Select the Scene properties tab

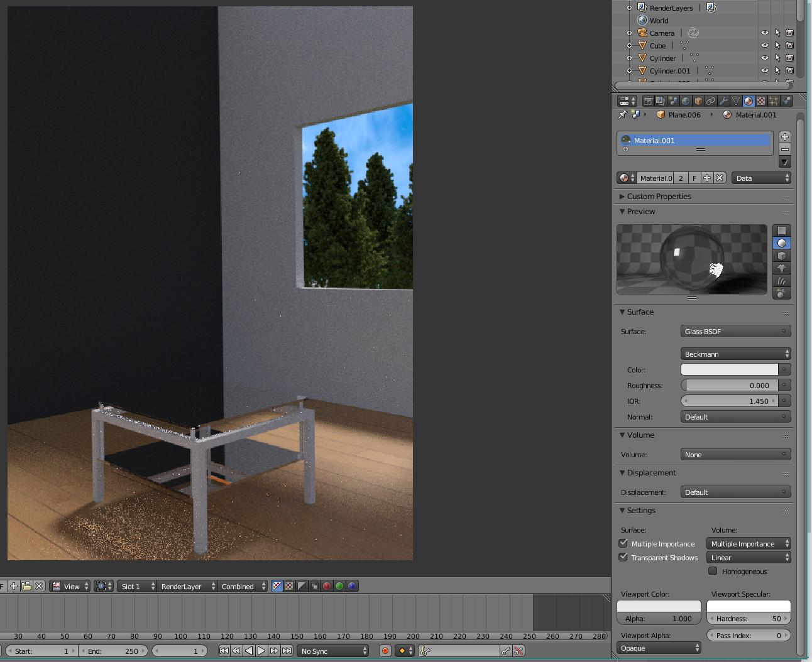pyautogui.click(x=673, y=101)
